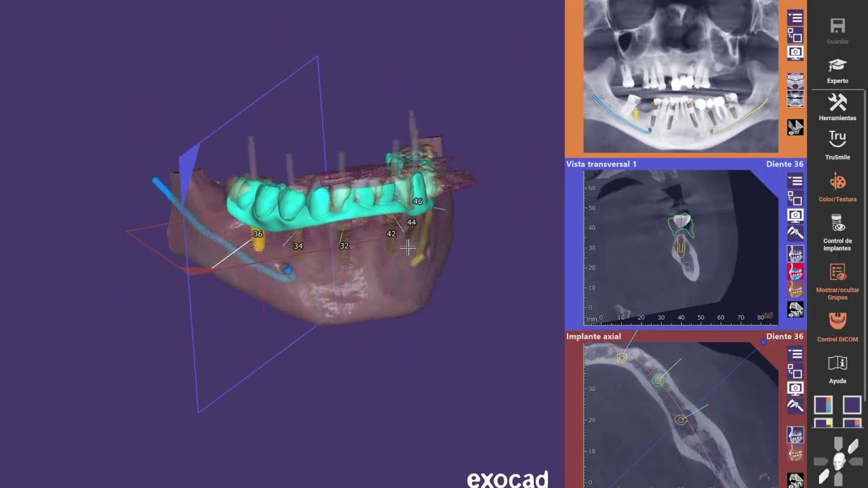Select implant label 36 in 3D view
This screenshot has width=868, height=488.
[258, 234]
